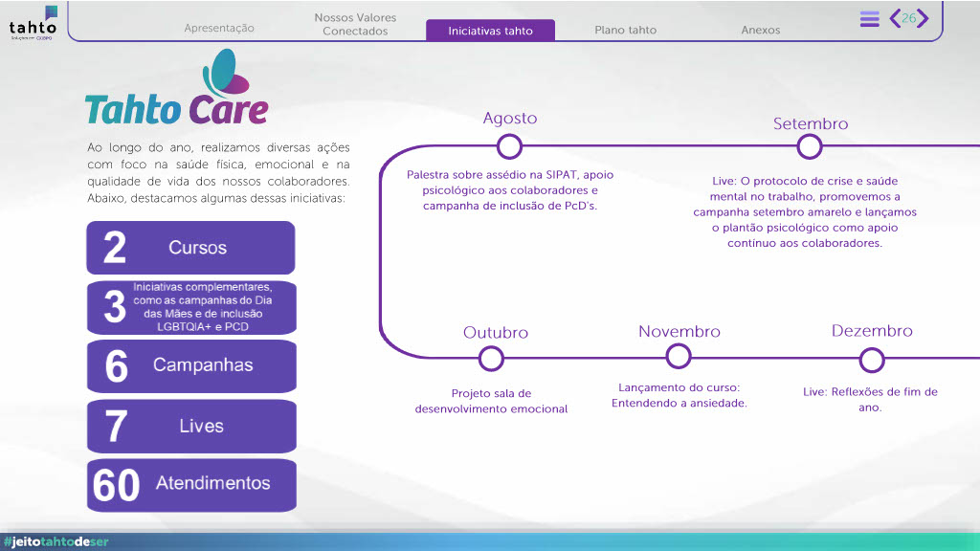
Task: Click 'Lançamento do curso: Entendendo a ansiedade' text
Action: pos(679,395)
